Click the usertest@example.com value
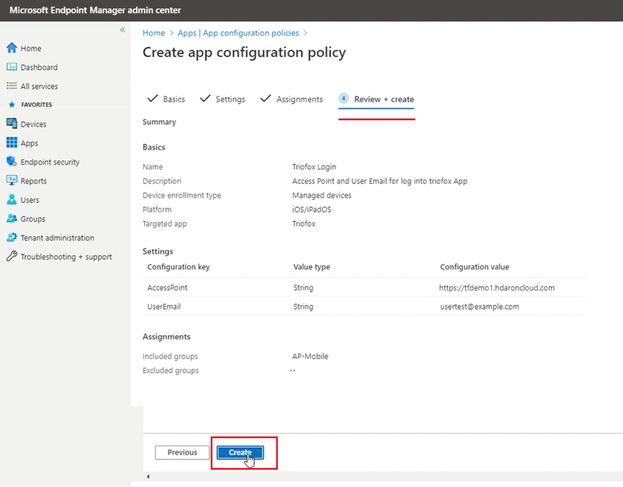Image resolution: width=623 pixels, height=487 pixels. [x=479, y=307]
